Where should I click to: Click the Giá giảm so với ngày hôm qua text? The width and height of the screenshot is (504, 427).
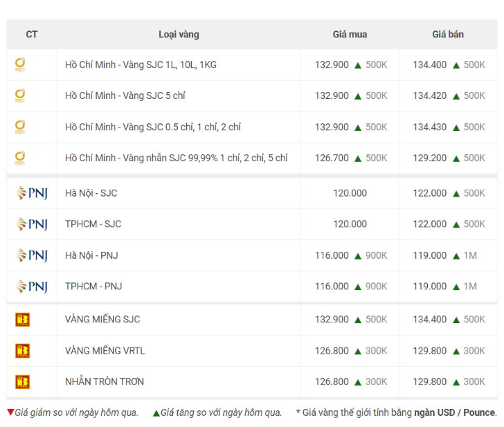pyautogui.click(x=76, y=412)
